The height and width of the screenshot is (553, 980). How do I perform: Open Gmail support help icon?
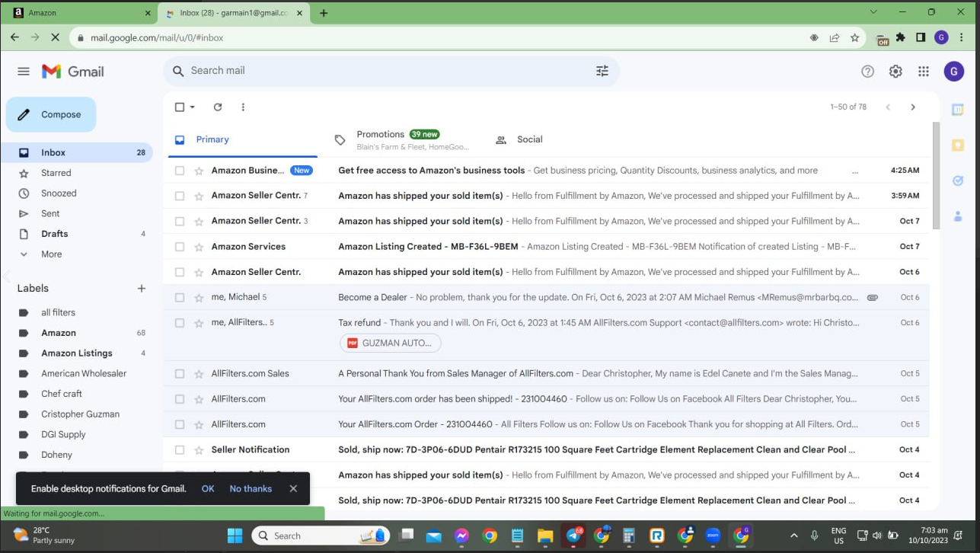point(867,71)
